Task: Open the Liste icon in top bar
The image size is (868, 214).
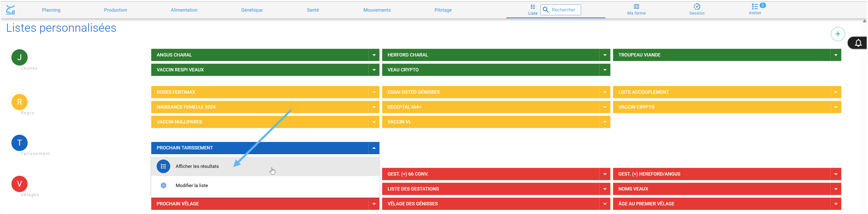Action: pyautogui.click(x=533, y=7)
